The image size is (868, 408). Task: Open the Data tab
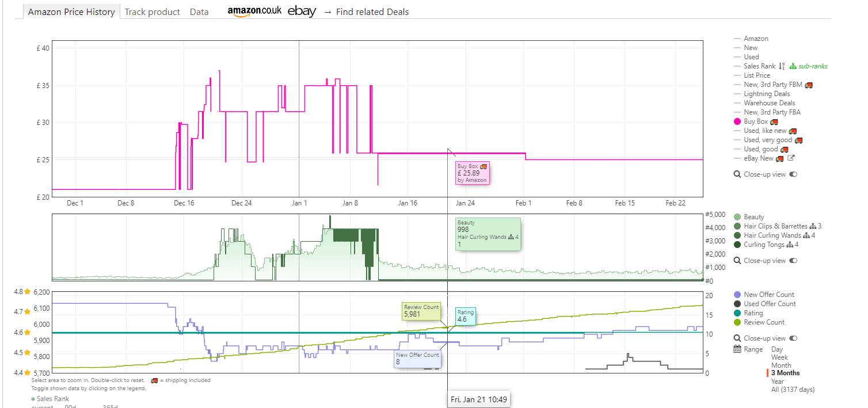(x=199, y=12)
